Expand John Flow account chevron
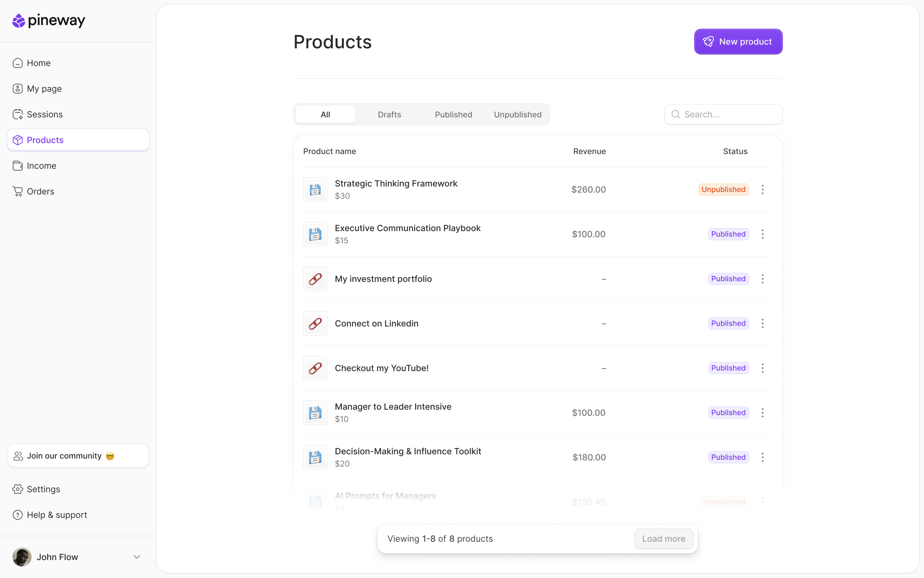The width and height of the screenshot is (924, 578). click(x=137, y=557)
